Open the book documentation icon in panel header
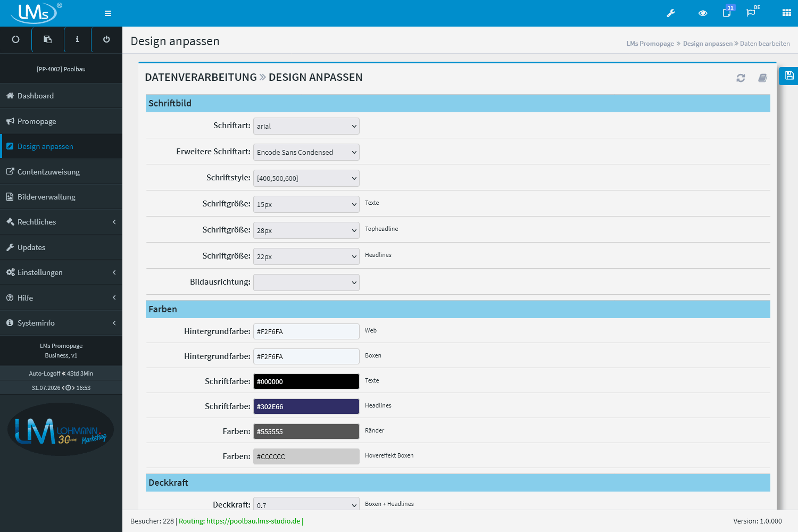This screenshot has width=798, height=532. (762, 78)
